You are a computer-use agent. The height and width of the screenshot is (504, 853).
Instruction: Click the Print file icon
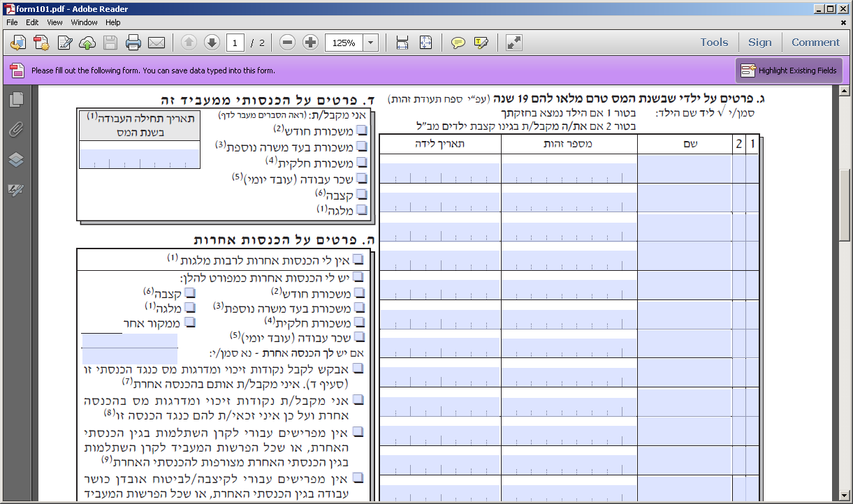[133, 43]
